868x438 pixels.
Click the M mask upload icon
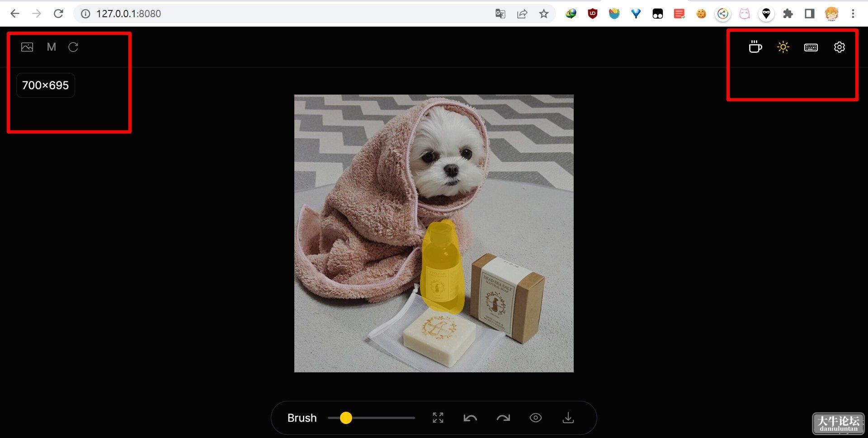(x=52, y=47)
